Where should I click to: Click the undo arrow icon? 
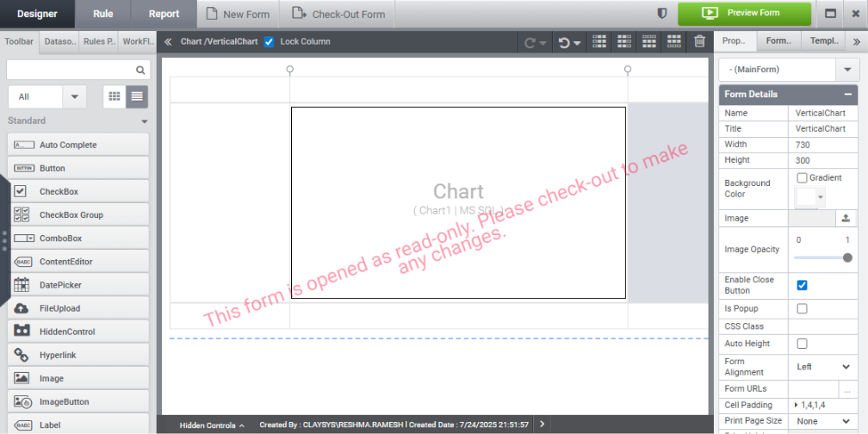point(564,42)
